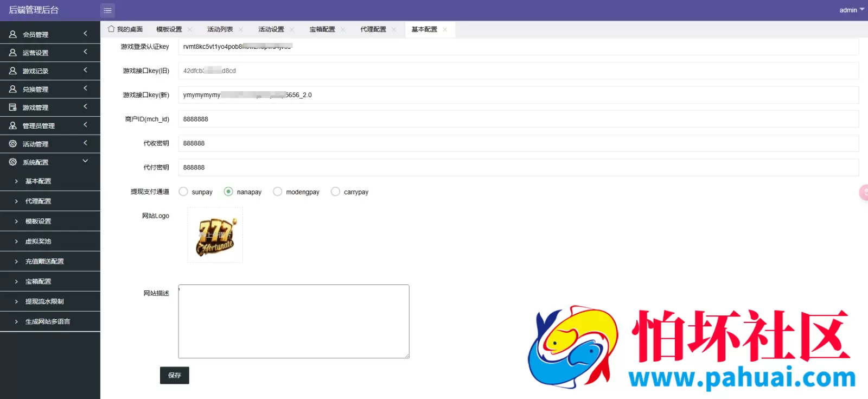Expand the 会员管理 chevron arrow
Screen dimensions: 868x399
[85, 34]
